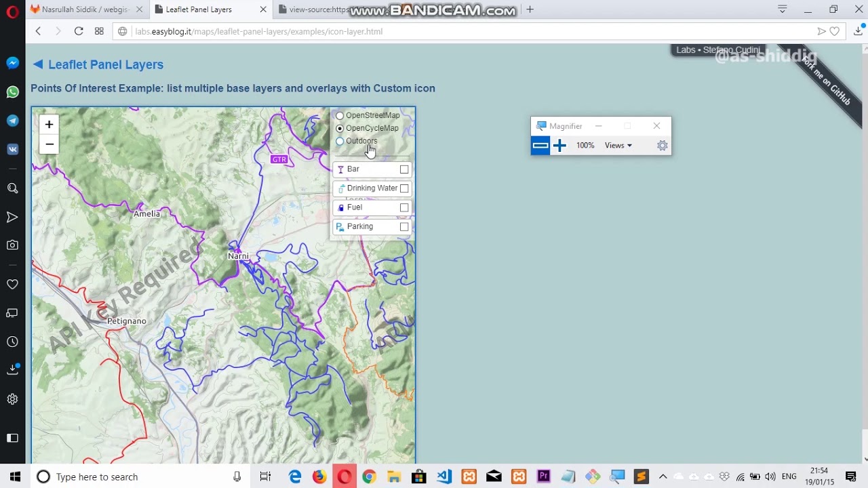Zoom in on the map
This screenshot has height=488, width=868.
click(49, 125)
